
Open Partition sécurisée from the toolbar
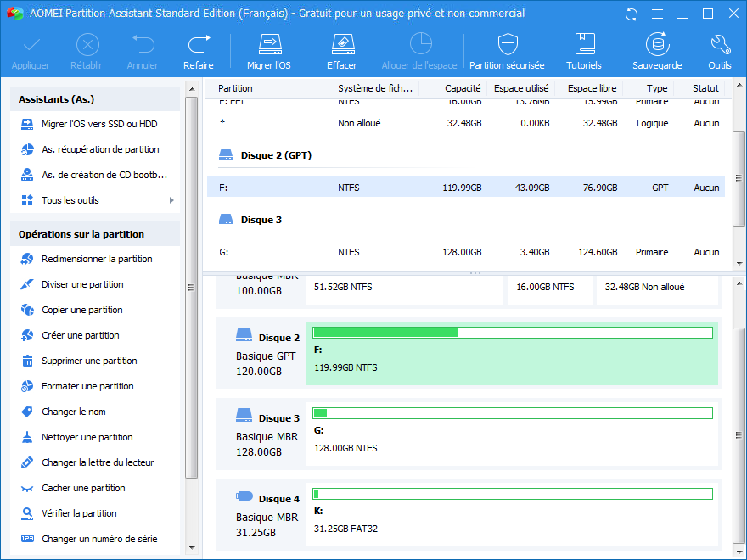507,52
